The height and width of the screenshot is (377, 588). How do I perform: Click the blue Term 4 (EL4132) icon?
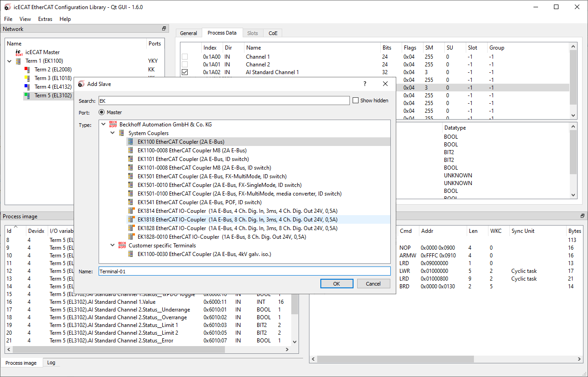(27, 87)
